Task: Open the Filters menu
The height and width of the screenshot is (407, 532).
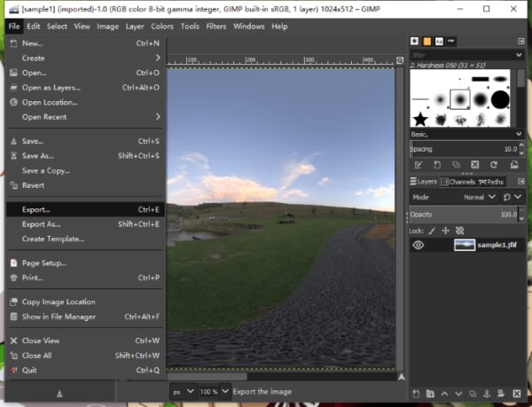Action: pyautogui.click(x=216, y=27)
